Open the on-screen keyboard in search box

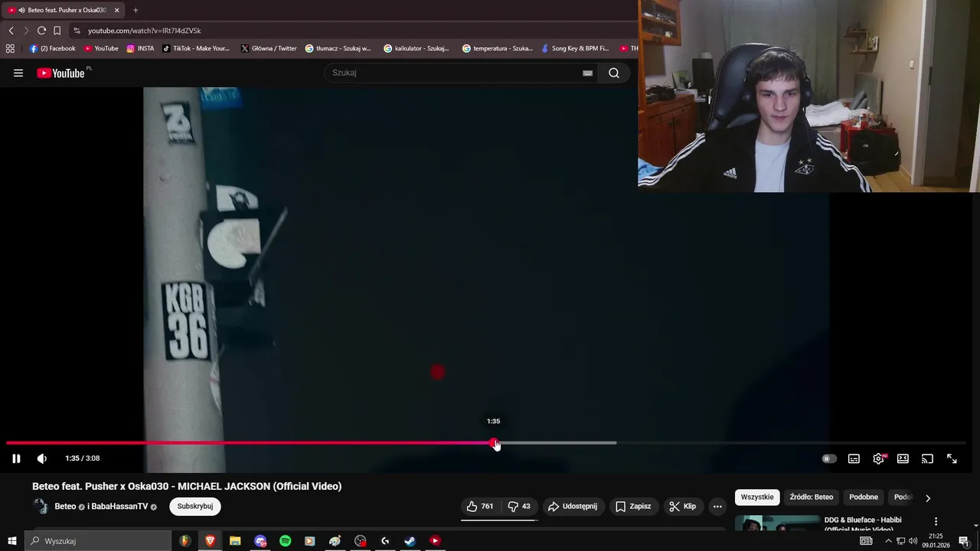click(x=587, y=73)
